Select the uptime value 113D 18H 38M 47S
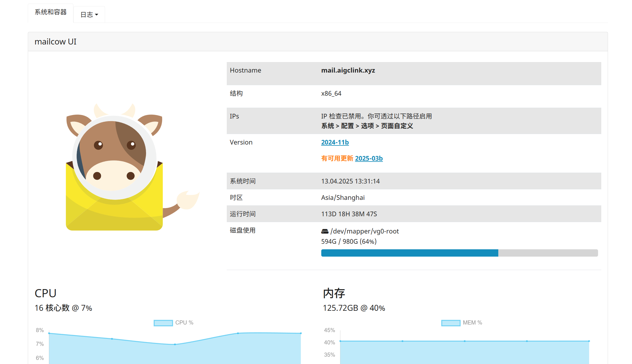This screenshot has height=364, width=632. 349,214
